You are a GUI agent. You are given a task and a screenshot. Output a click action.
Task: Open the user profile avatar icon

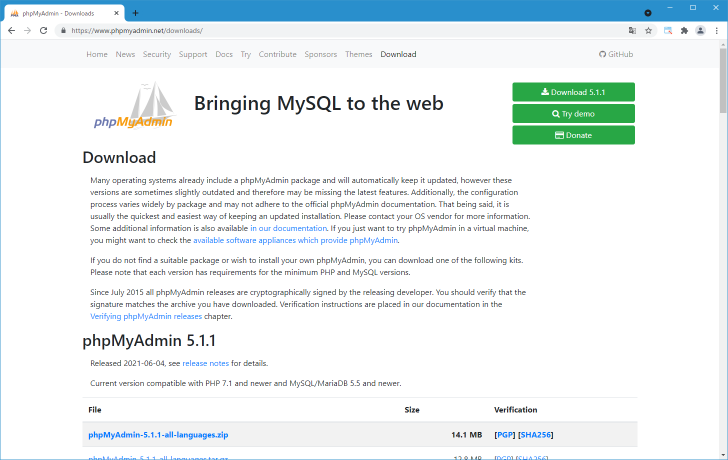(x=700, y=31)
